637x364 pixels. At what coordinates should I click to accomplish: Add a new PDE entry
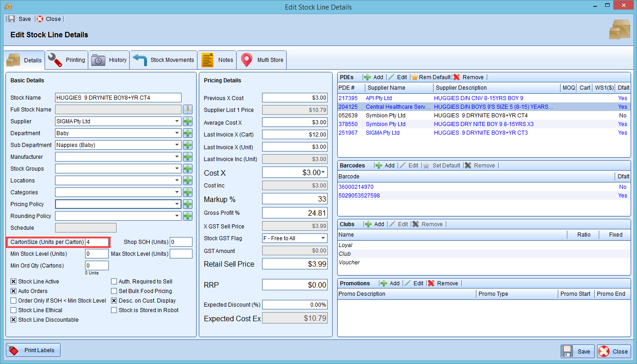[x=374, y=77]
